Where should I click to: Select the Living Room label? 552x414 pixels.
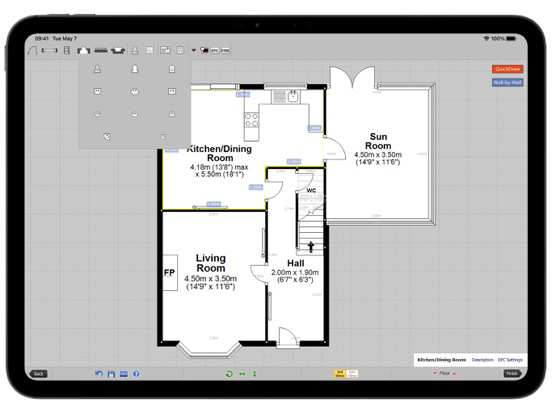point(211,263)
